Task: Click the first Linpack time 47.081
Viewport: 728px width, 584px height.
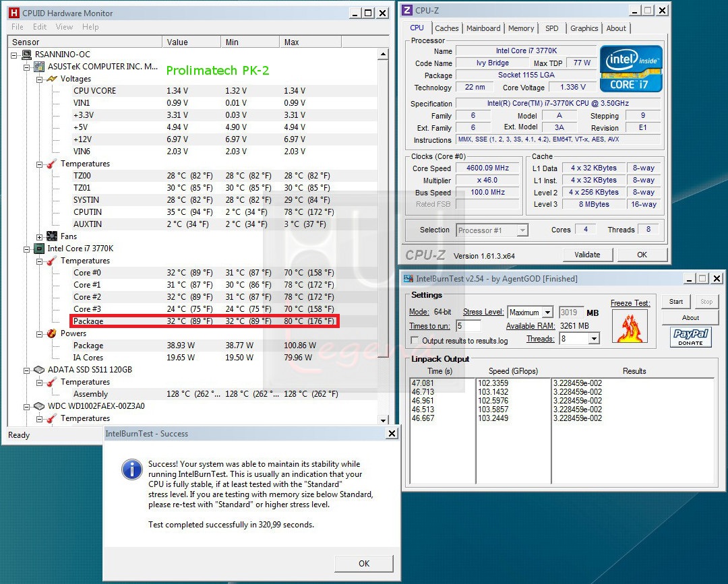Action: [423, 383]
